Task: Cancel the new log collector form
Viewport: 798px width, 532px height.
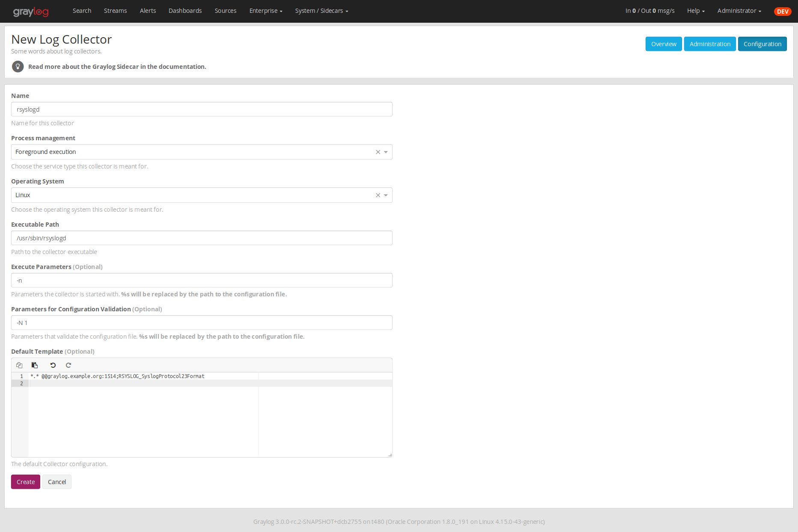Action: pos(57,482)
